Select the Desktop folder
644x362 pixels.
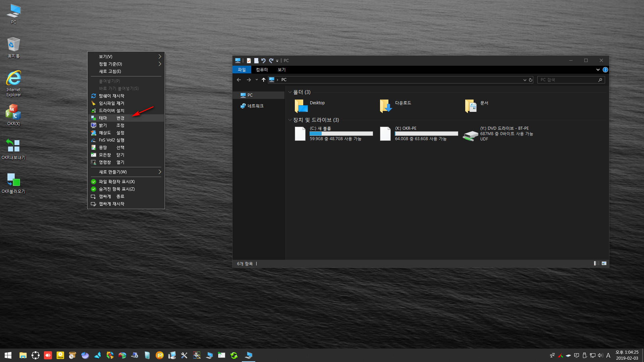310,106
